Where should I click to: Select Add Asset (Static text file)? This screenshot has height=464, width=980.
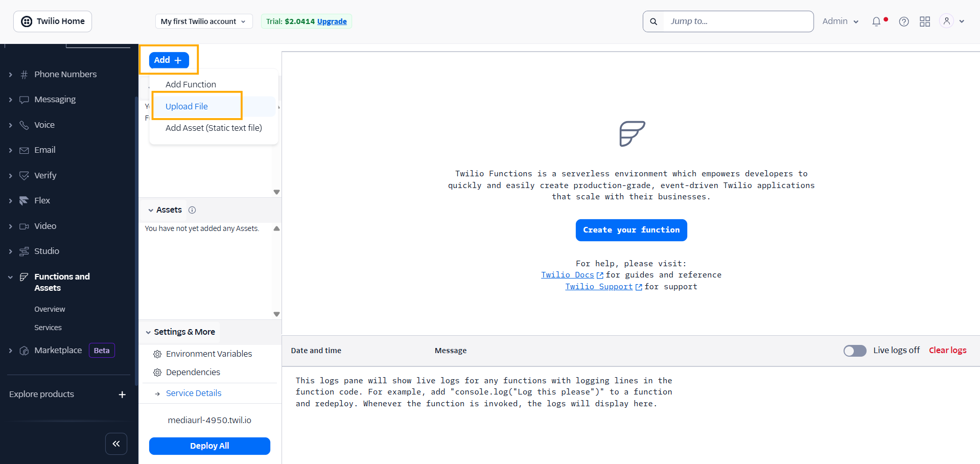click(x=214, y=128)
